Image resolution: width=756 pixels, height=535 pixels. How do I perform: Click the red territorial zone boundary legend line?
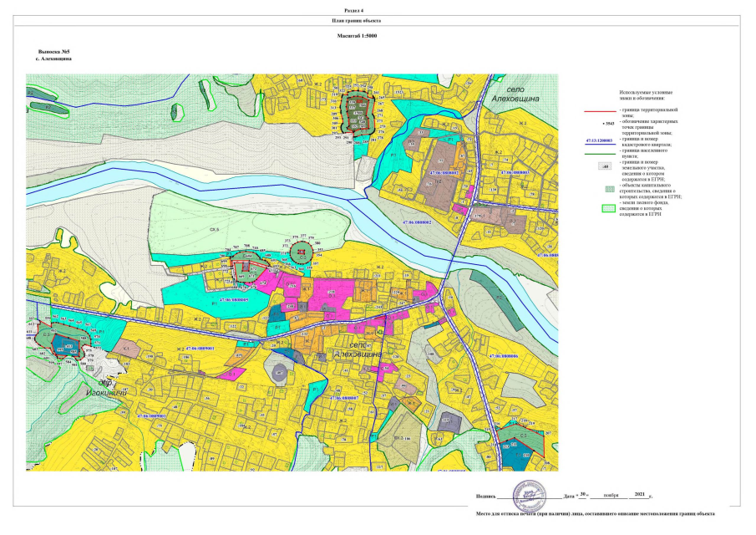[600, 110]
